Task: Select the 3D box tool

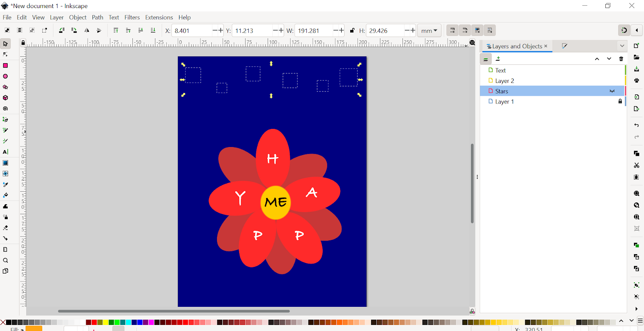Action: point(5,98)
